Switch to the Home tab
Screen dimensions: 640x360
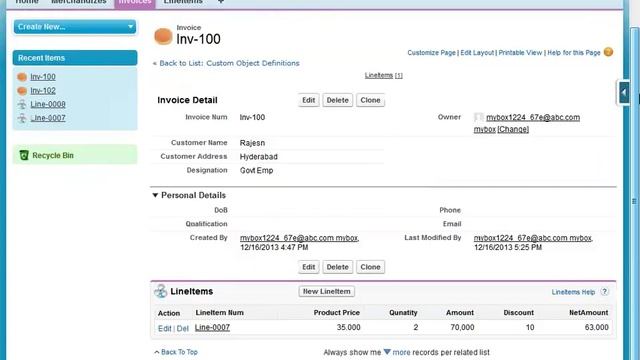pyautogui.click(x=27, y=2)
